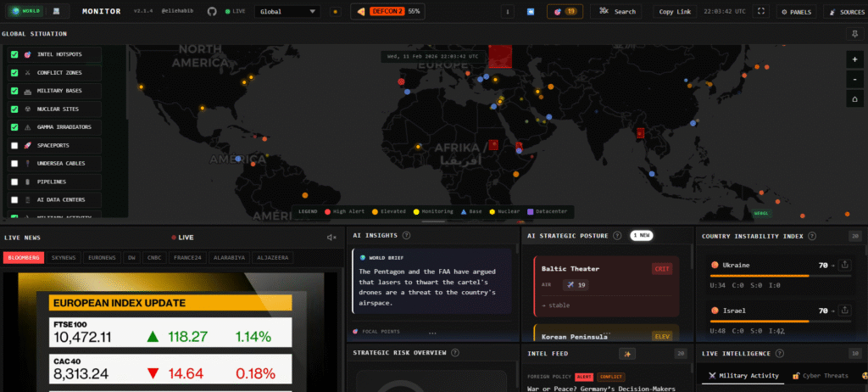This screenshot has width=868, height=392.
Task: Share the Ukraine instability entry
Action: (845, 266)
